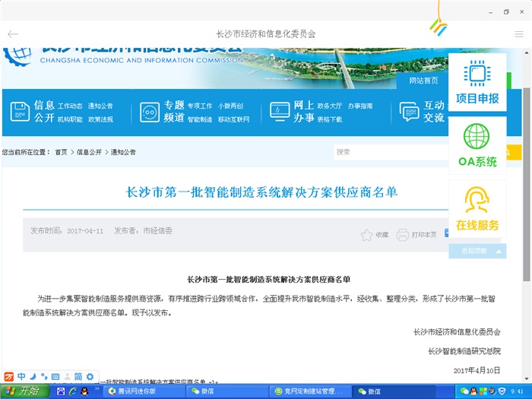Click the 在线服务 headset icon
This screenshot has height=399, width=532.
tap(477, 201)
